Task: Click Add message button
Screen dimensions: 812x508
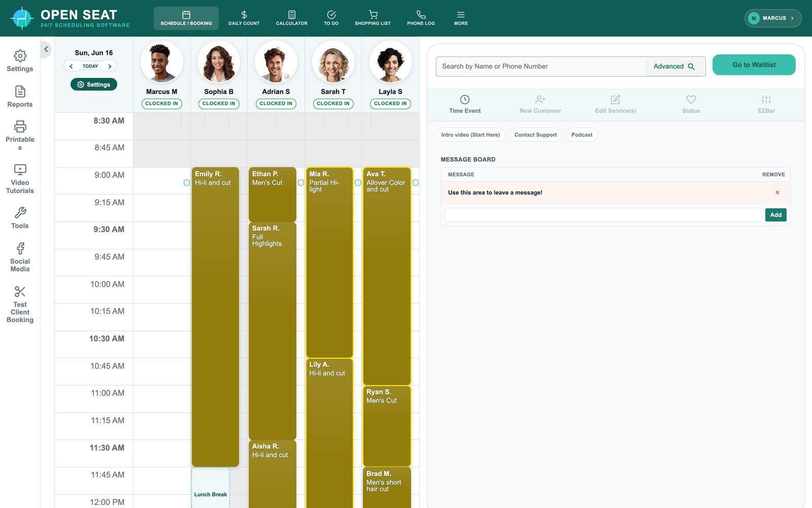Action: click(776, 215)
